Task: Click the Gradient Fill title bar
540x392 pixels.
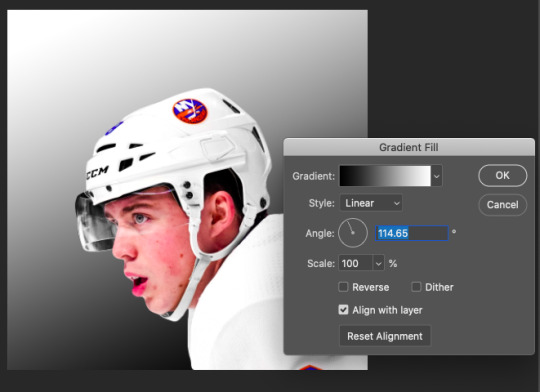Action: point(409,147)
